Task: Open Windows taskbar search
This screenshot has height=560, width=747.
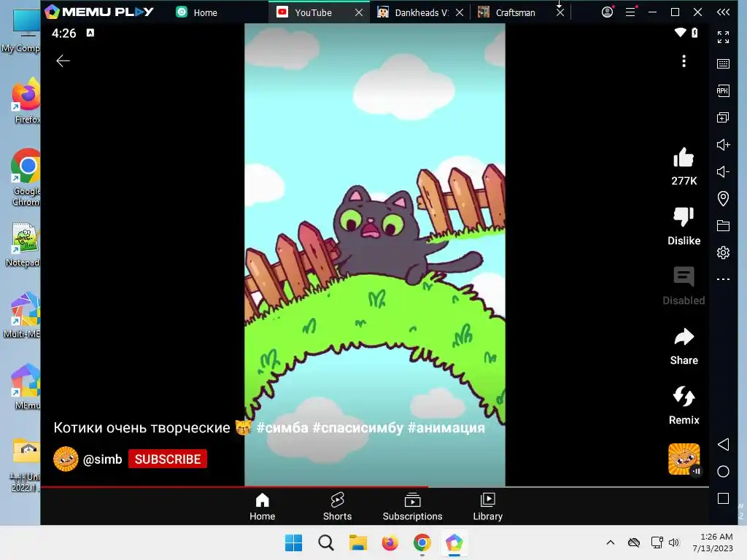Action: 326,542
